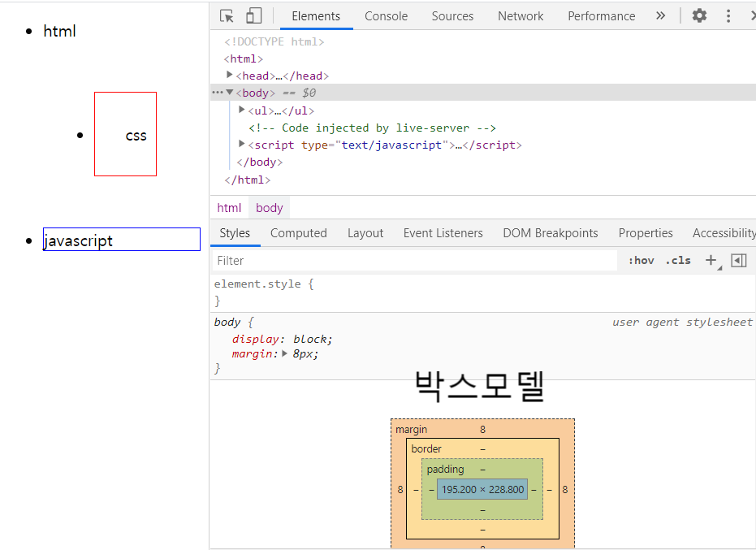Click the top margin value 8
This screenshot has height=550, width=756.
(x=482, y=430)
